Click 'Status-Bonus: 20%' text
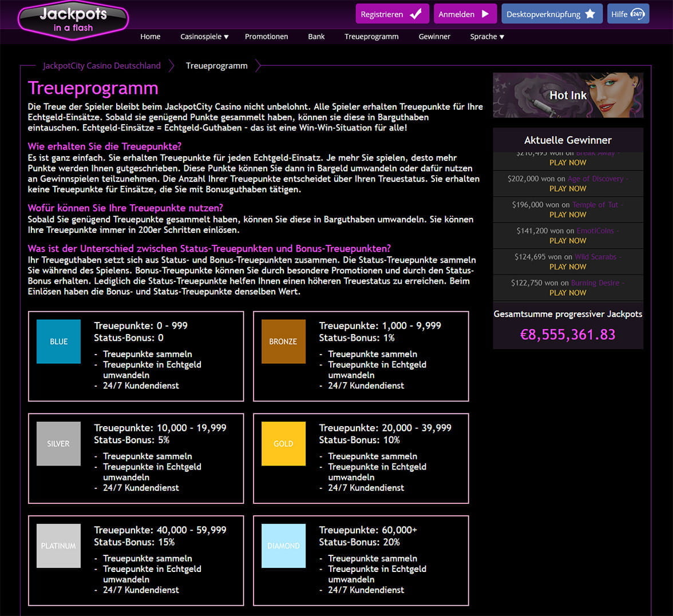The height and width of the screenshot is (616, 673). click(359, 542)
